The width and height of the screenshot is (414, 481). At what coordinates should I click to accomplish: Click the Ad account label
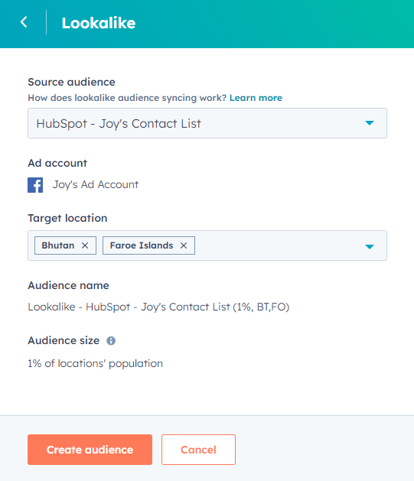pyautogui.click(x=57, y=163)
